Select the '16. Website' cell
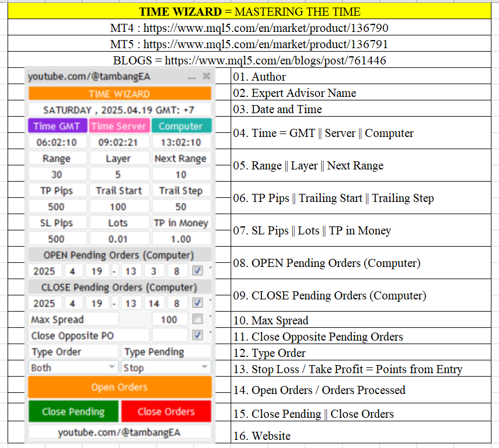 [x=361, y=432]
